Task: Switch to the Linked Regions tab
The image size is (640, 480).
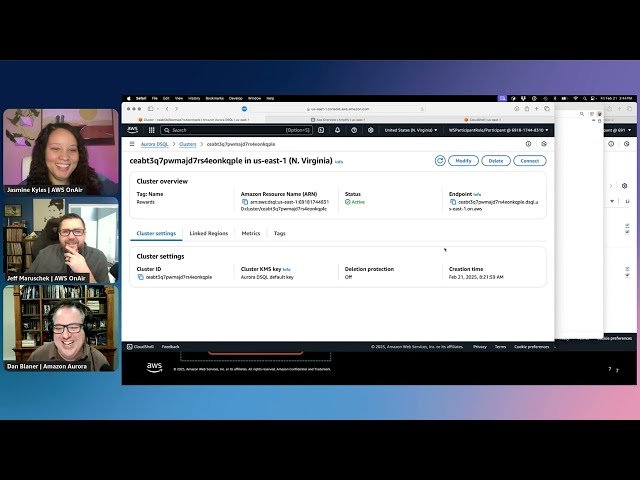Action: click(209, 233)
